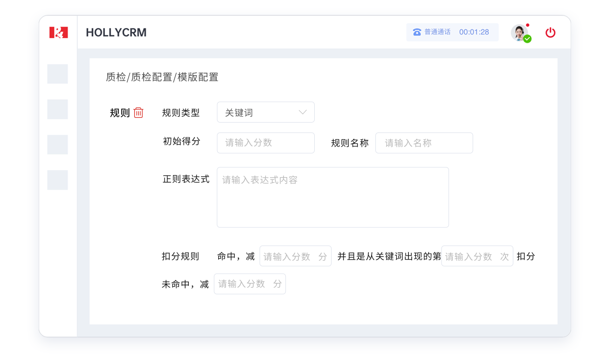Click the red HOLLYCRM logo icon
Image resolution: width=607 pixels, height=364 pixels.
[59, 33]
